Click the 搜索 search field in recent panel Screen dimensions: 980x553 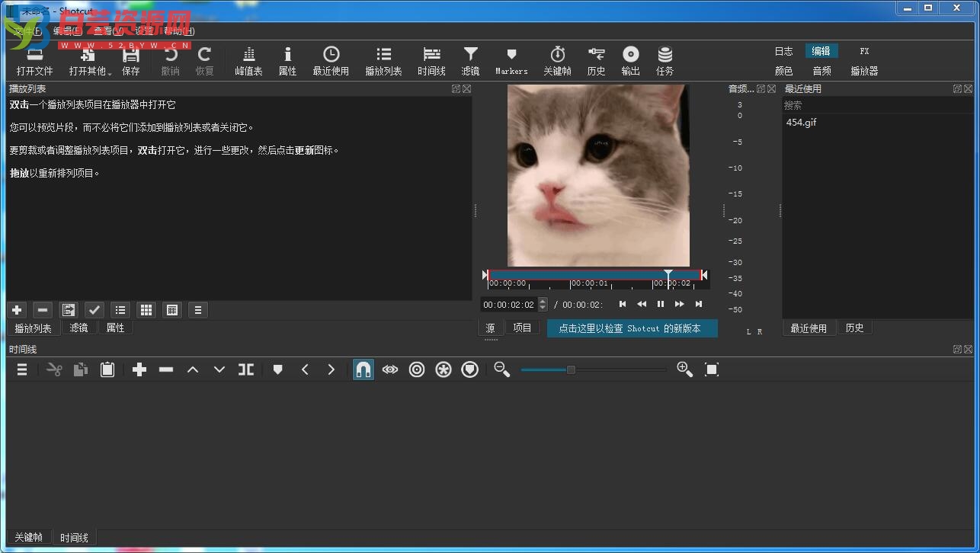pos(877,105)
